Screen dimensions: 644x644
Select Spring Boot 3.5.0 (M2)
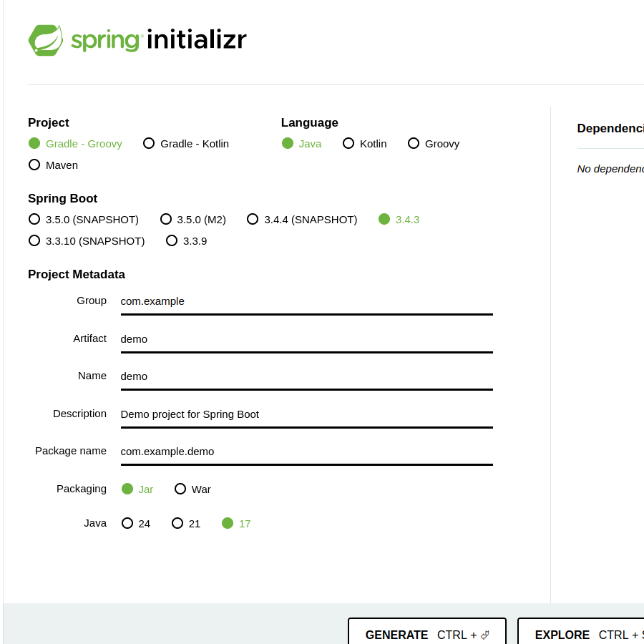(x=193, y=220)
